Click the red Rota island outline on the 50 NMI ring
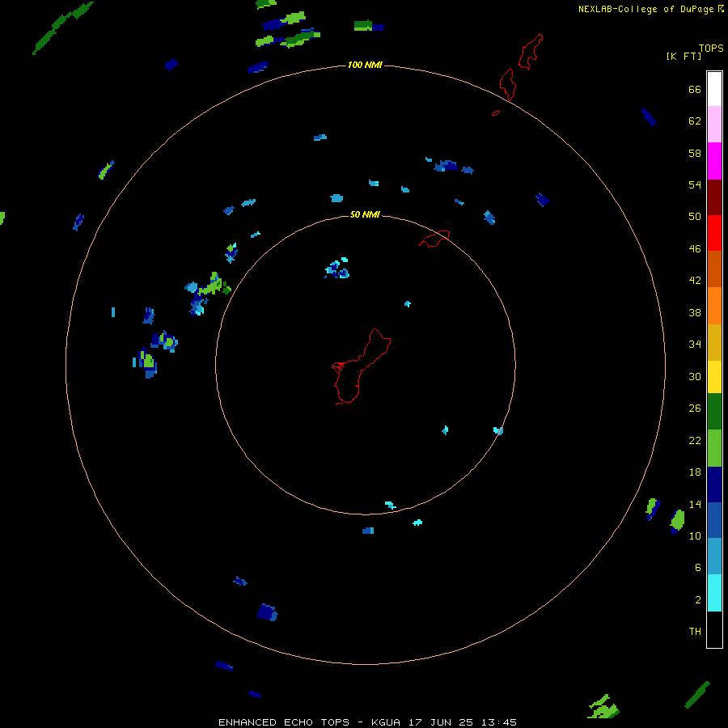This screenshot has height=728, width=728. [434, 239]
